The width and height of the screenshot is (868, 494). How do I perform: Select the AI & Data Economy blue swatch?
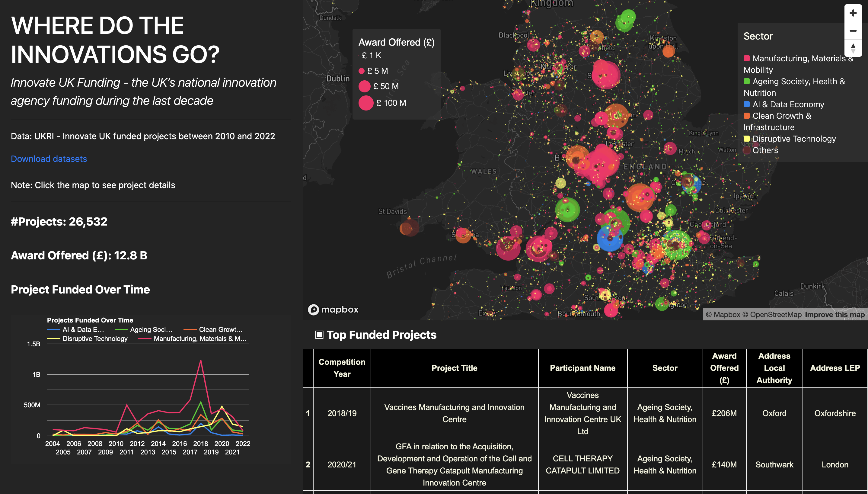pyautogui.click(x=746, y=104)
